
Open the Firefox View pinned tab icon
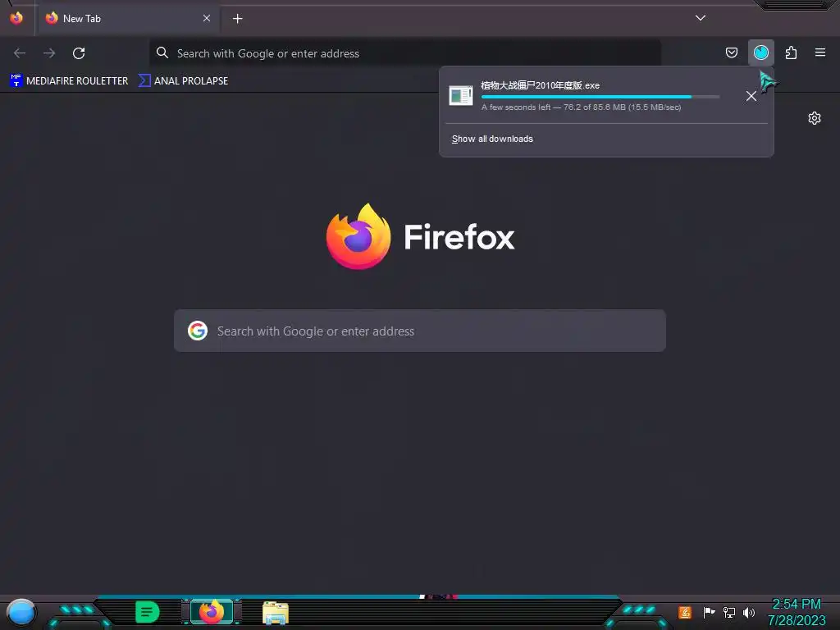click(x=16, y=18)
